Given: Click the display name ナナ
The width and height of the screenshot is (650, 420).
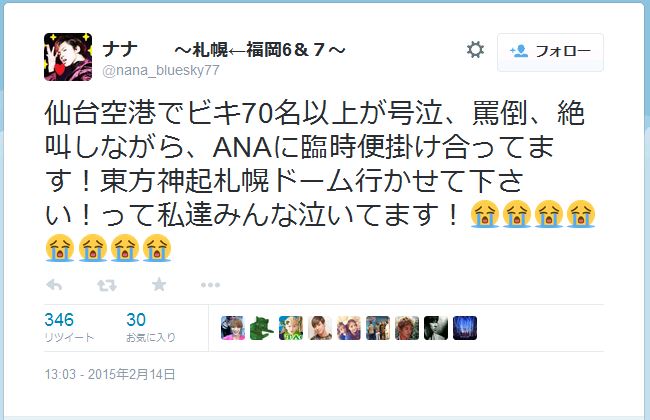Looking at the screenshot, I should (119, 50).
